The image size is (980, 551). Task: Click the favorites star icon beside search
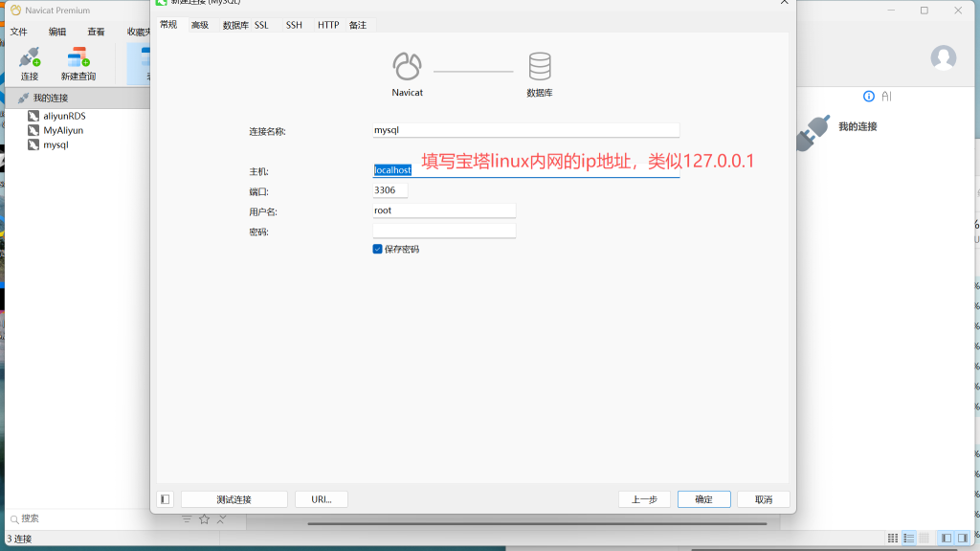(x=204, y=519)
